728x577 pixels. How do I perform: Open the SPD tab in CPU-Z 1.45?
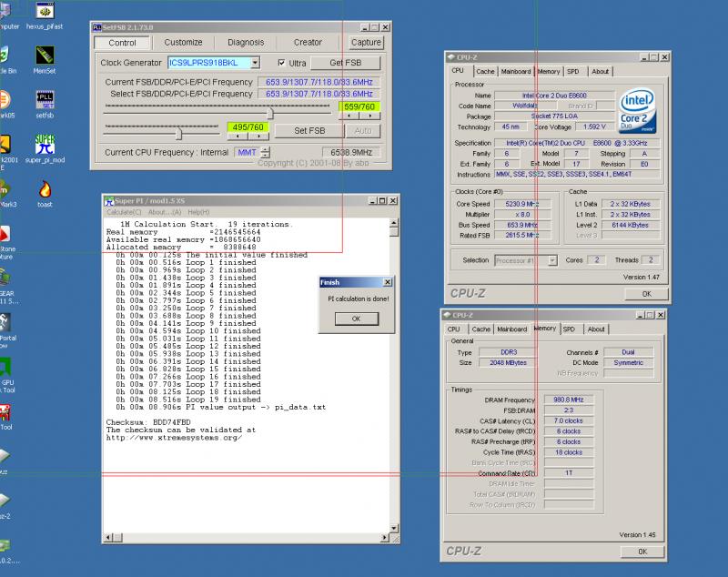tap(570, 329)
